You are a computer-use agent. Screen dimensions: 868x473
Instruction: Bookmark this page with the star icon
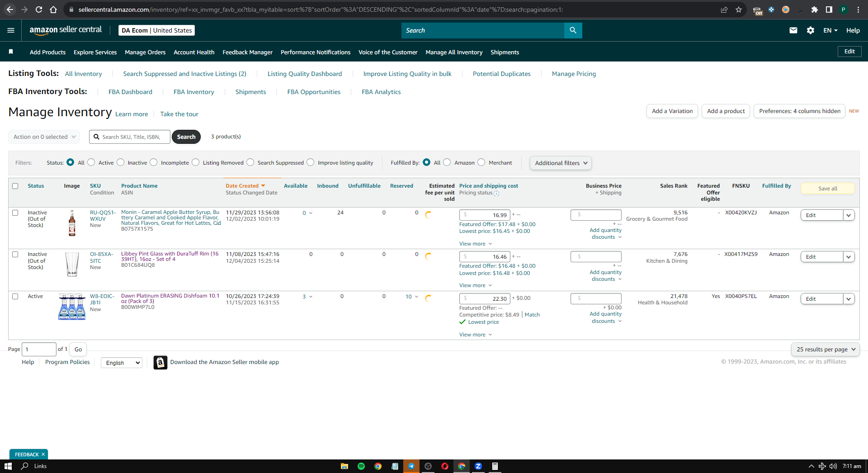coord(738,9)
